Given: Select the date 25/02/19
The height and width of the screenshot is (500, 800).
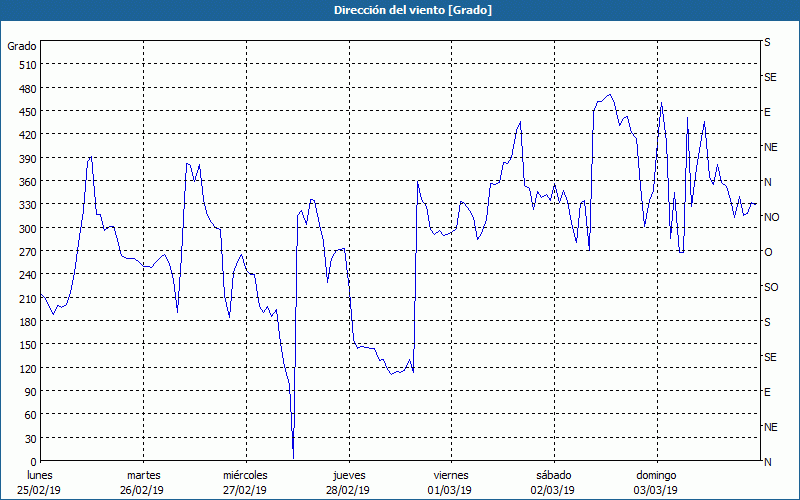Looking at the screenshot, I should tap(39, 490).
